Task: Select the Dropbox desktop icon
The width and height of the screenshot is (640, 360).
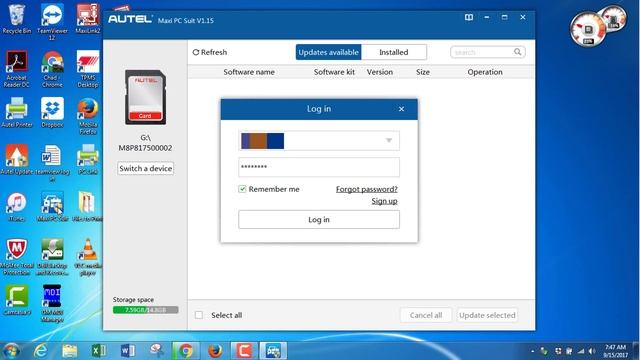Action: tap(52, 113)
